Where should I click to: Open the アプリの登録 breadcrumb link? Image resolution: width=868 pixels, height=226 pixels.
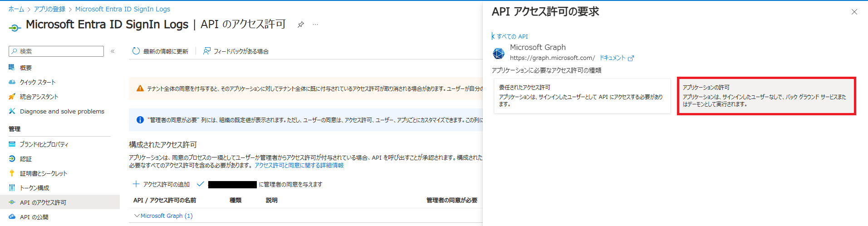(x=49, y=9)
